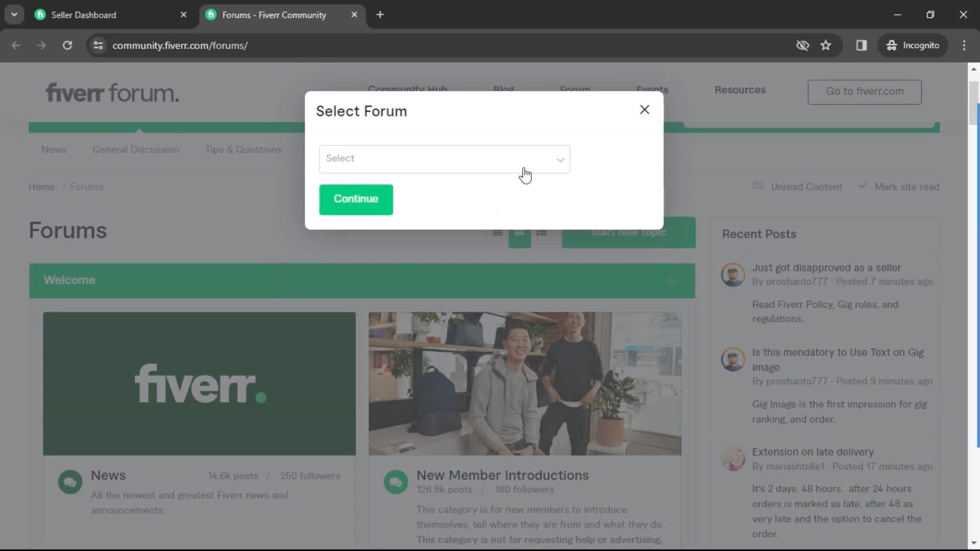Open post Is this mendatory to Use Text

click(838, 360)
